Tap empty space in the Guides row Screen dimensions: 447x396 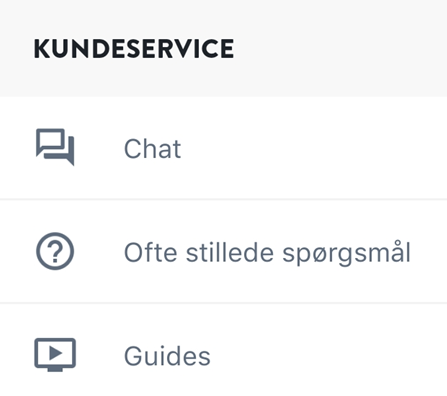tap(327, 355)
